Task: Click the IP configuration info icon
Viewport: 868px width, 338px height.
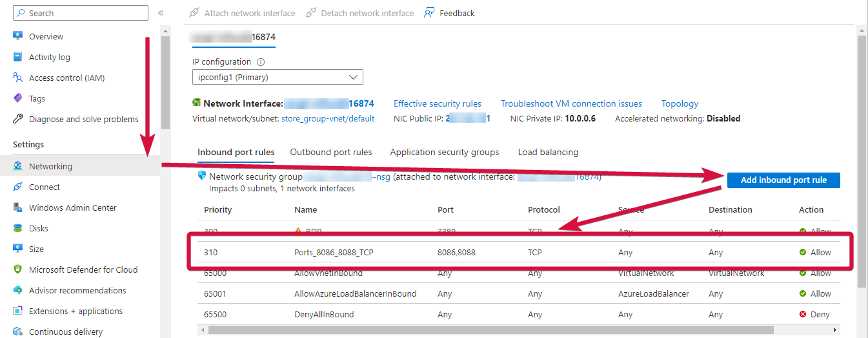Action: coord(261,62)
